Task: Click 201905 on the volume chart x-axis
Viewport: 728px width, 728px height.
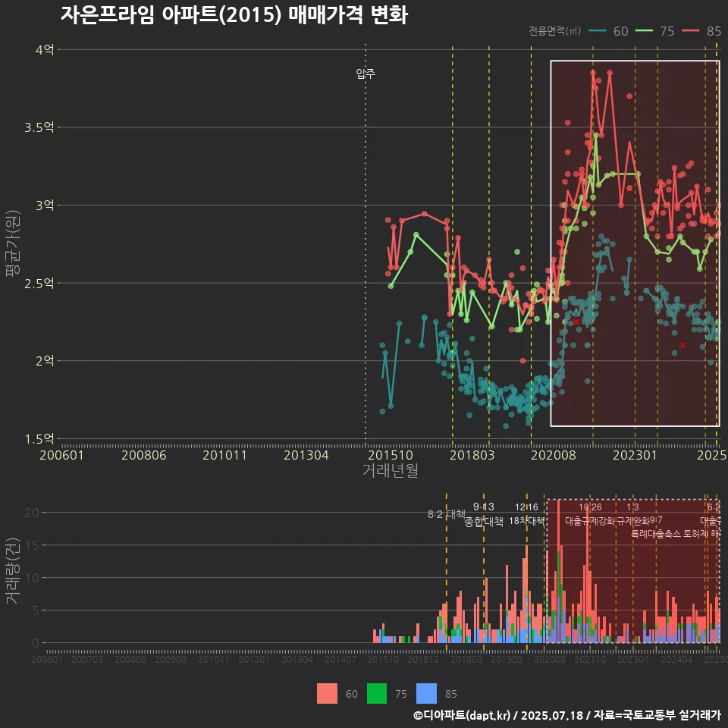Action: pos(507,659)
